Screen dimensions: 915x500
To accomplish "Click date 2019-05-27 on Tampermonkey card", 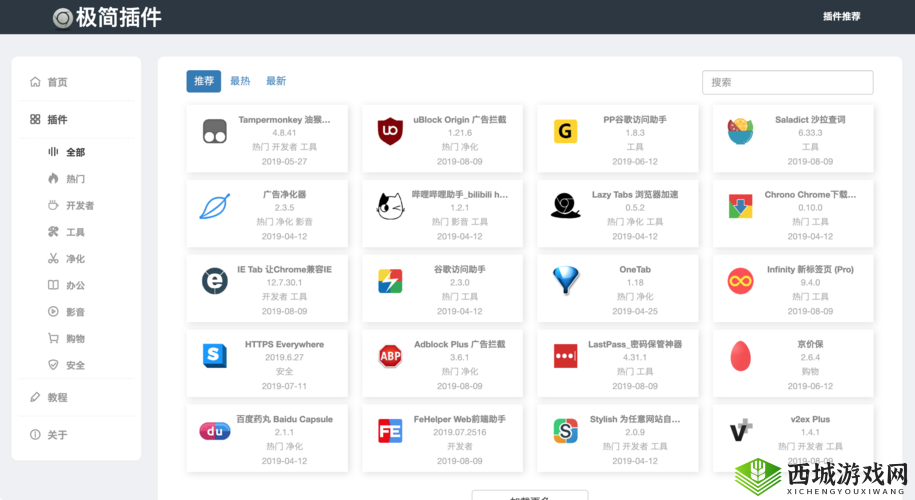I will point(284,162).
